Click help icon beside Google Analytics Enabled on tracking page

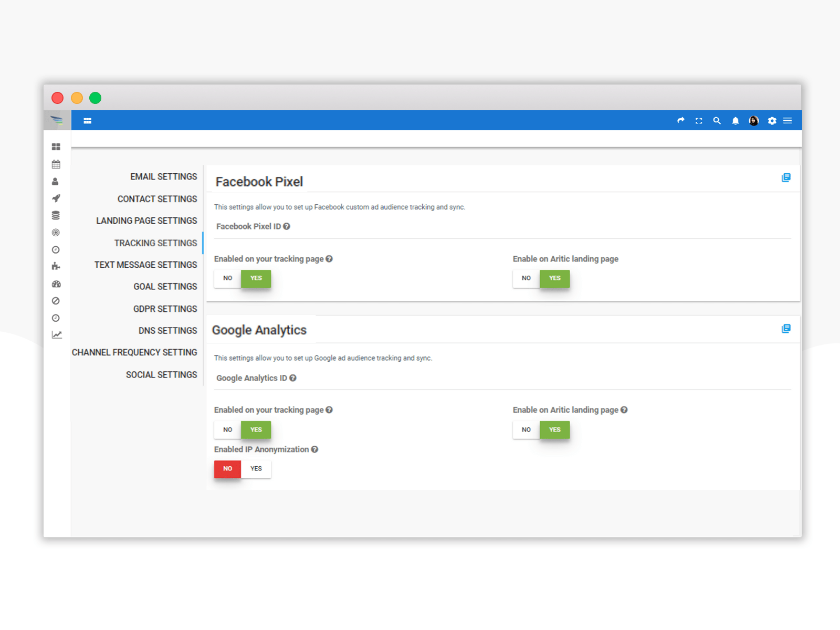[x=329, y=410]
